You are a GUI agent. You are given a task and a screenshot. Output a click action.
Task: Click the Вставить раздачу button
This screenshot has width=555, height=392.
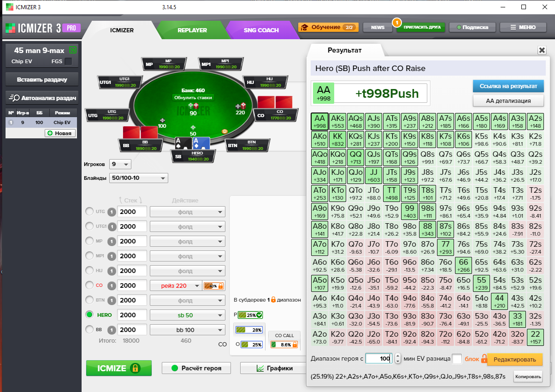tap(42, 80)
